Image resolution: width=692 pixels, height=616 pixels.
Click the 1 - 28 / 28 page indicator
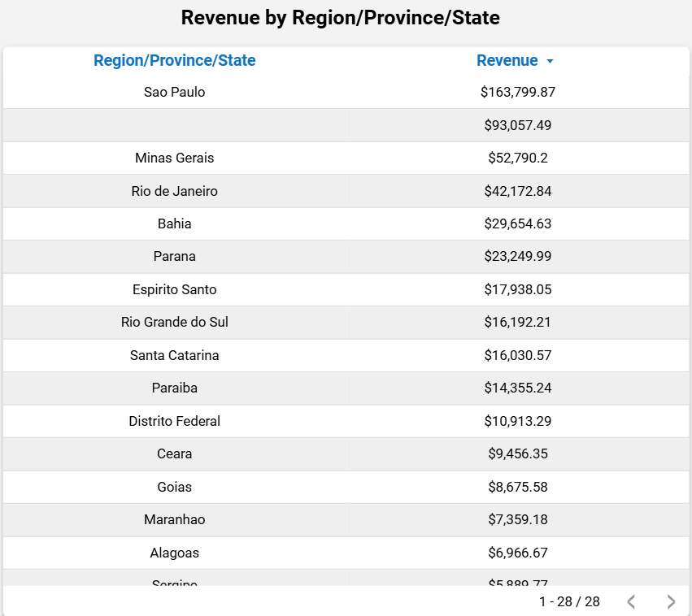tap(569, 601)
